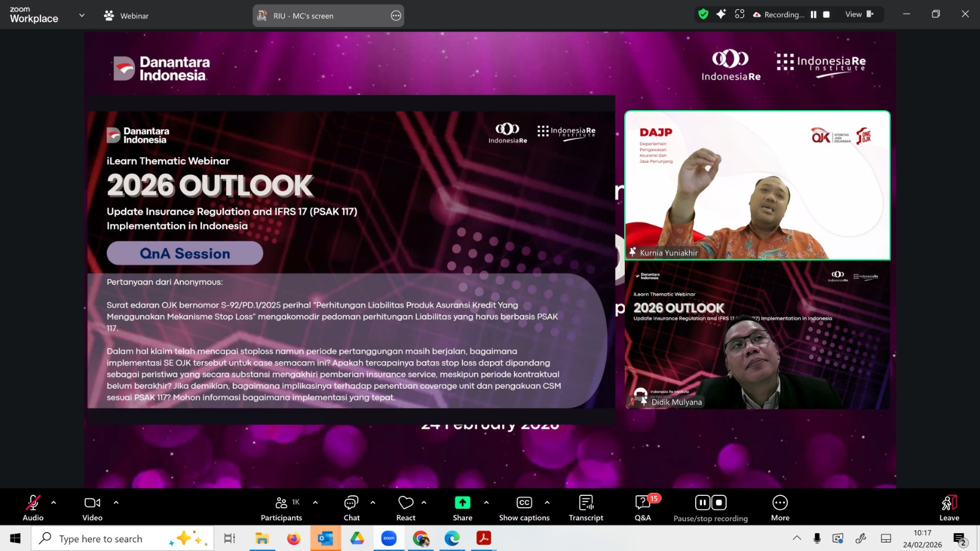Pause the recording in top bar
Image resolution: width=980 pixels, height=551 pixels.
(813, 15)
